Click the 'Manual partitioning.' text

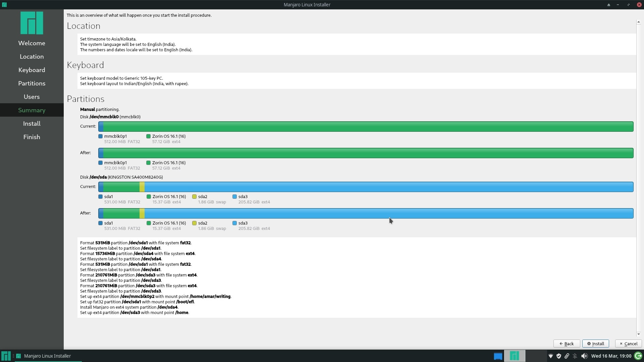tap(100, 109)
